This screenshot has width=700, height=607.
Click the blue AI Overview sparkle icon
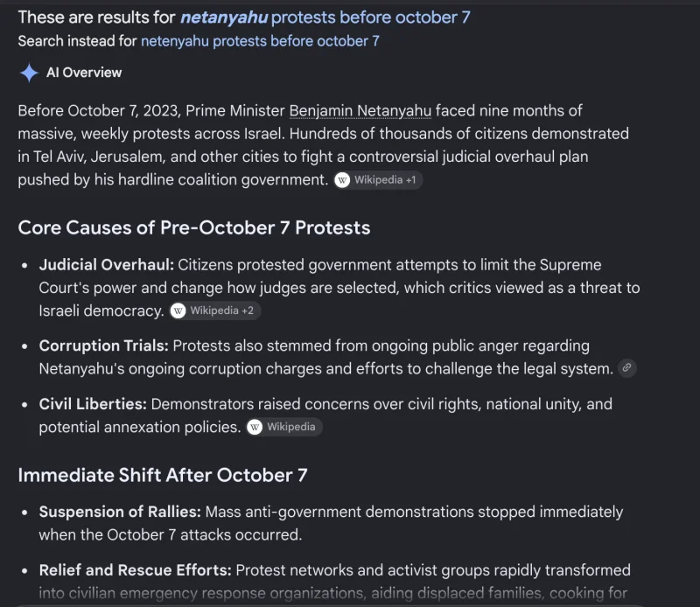pos(29,73)
